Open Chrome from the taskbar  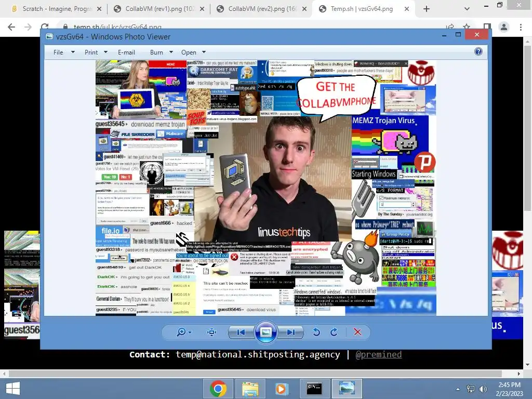pos(218,389)
